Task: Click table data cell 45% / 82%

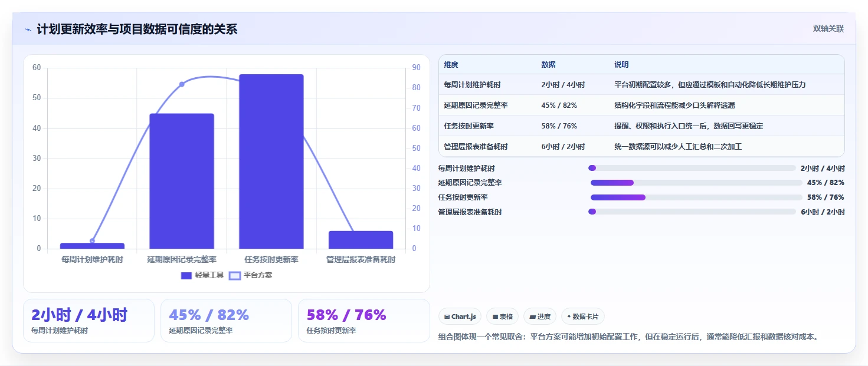Action: (x=559, y=105)
